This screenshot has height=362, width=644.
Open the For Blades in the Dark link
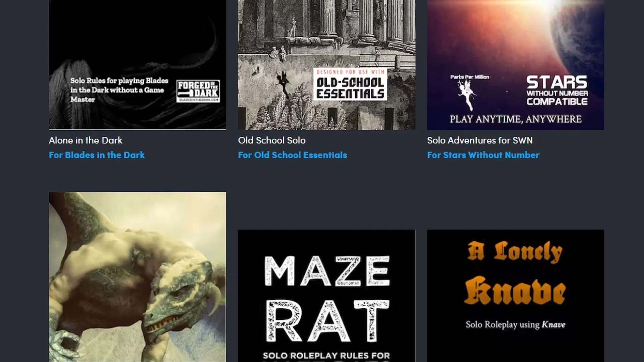pyautogui.click(x=97, y=155)
